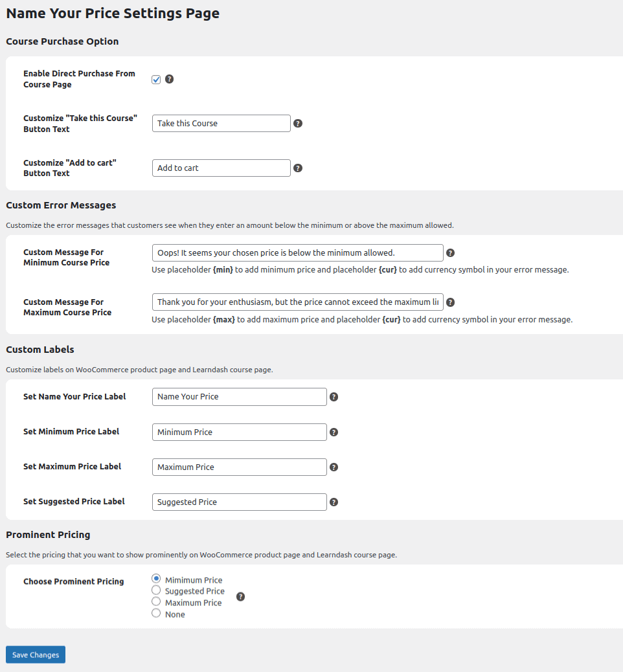
Task: Toggle Enable Direct Purchase From Course Page checkbox
Action: pos(156,80)
